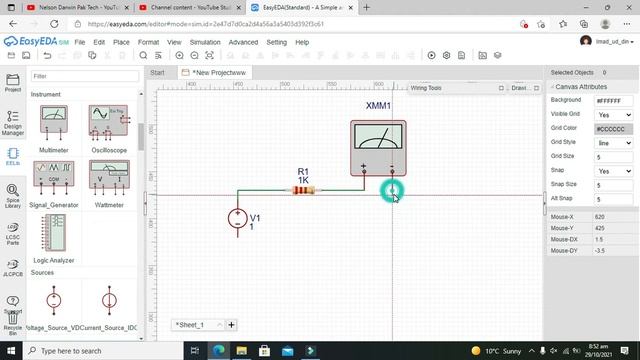Viewport: 640px width, 360px height.
Task: Click the document report icon beside simulation gear
Action: (461, 55)
